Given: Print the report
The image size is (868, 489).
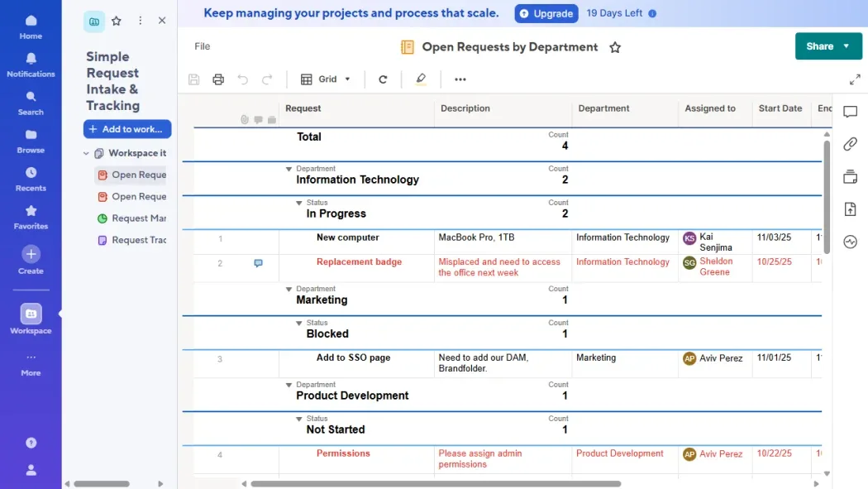Looking at the screenshot, I should coord(218,79).
